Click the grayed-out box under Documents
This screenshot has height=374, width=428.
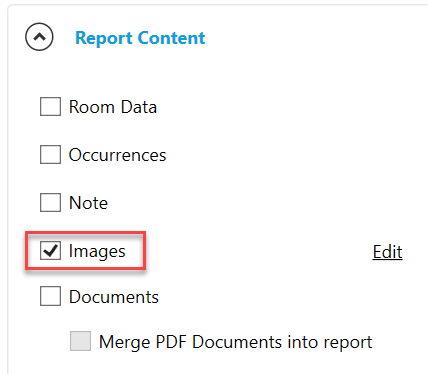[x=80, y=341]
